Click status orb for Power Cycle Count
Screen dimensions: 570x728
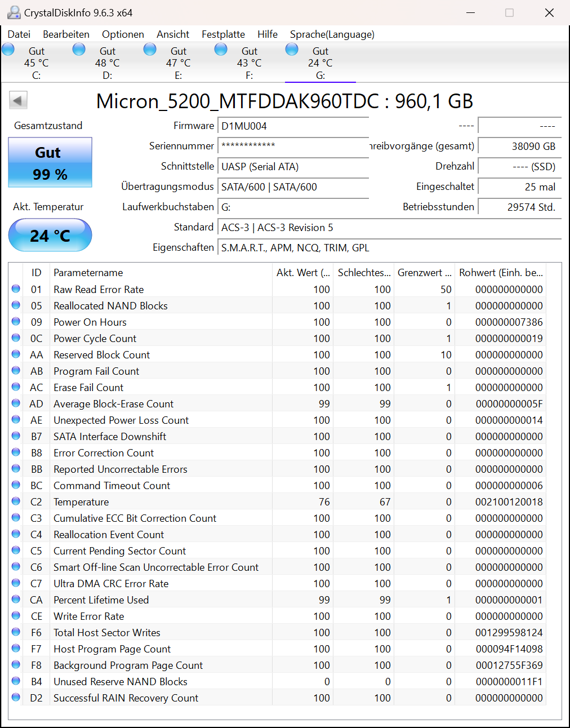click(16, 338)
